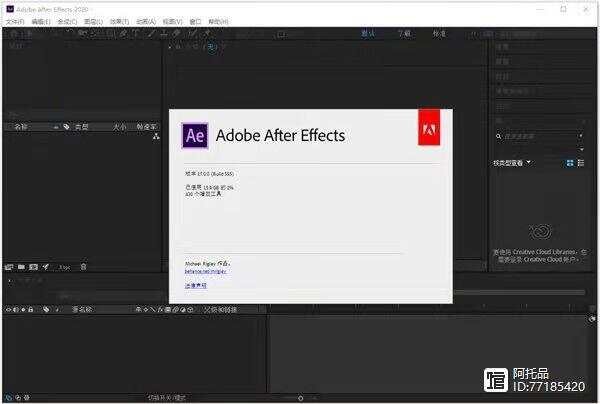Image resolution: width=600 pixels, height=404 pixels.
Task: Click the Libraries panel search field
Action: [540, 136]
